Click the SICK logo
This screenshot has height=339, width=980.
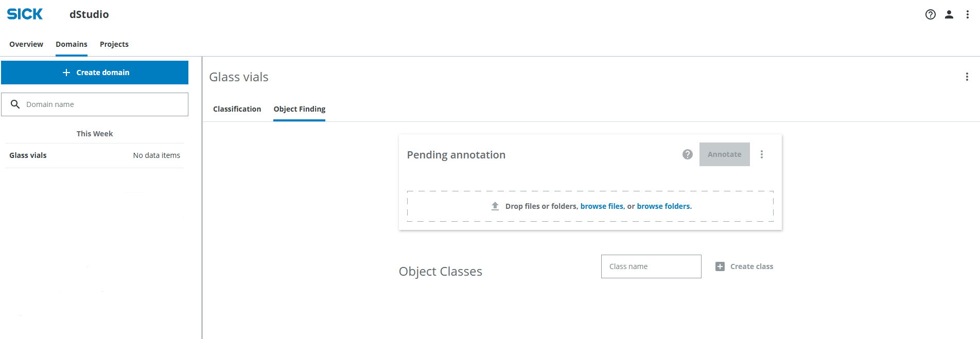(24, 14)
